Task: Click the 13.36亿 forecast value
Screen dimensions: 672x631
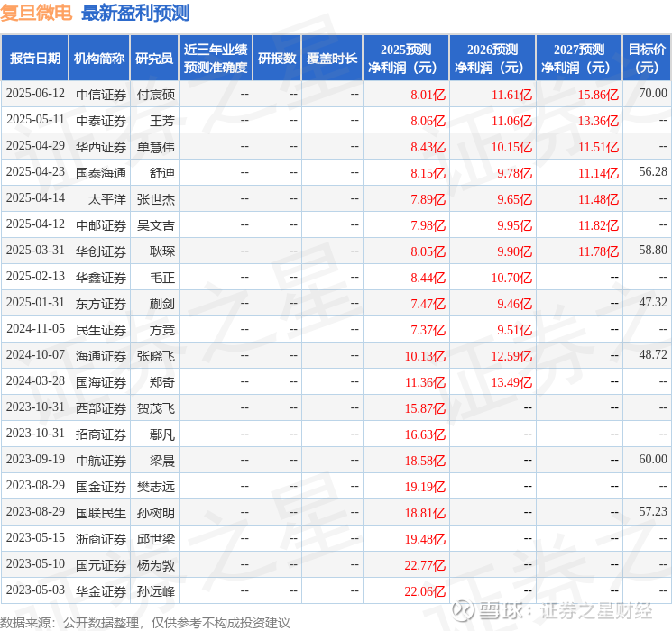Action: [598, 121]
